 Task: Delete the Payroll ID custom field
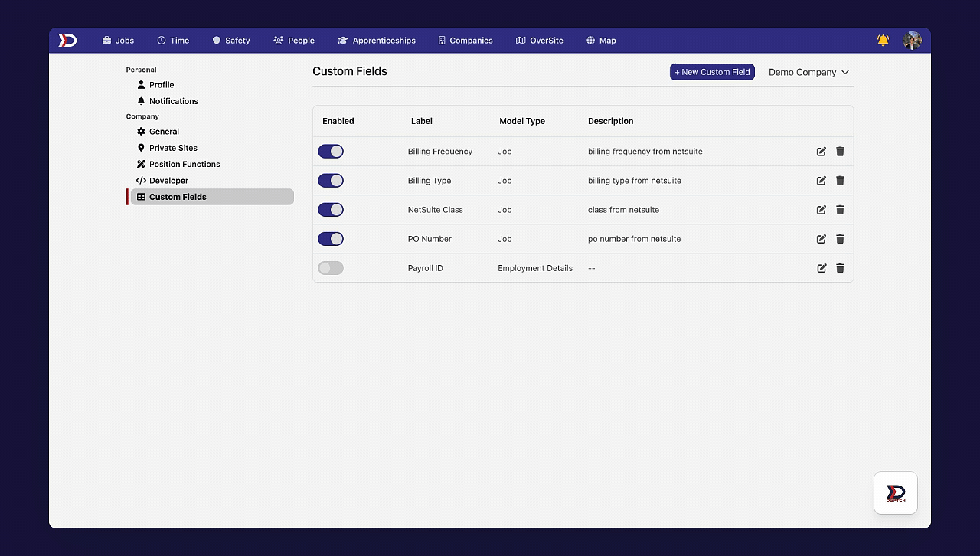(x=840, y=268)
